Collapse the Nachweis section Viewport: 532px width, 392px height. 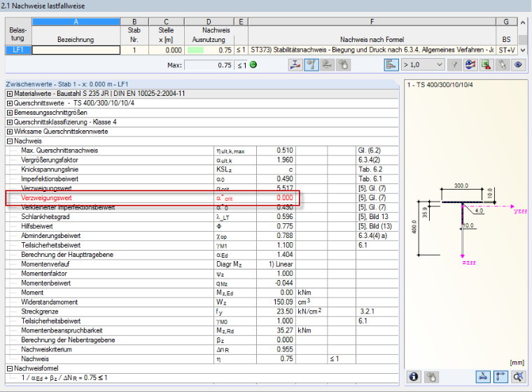10,141
